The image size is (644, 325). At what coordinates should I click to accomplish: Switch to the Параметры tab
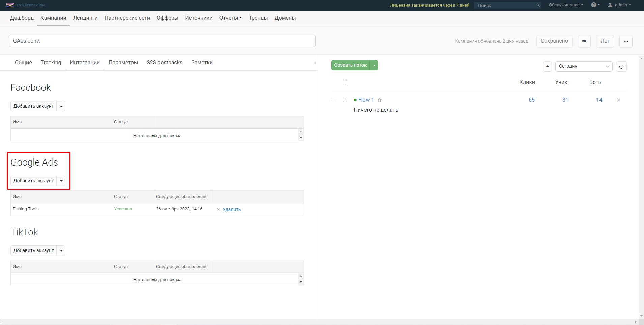(123, 63)
